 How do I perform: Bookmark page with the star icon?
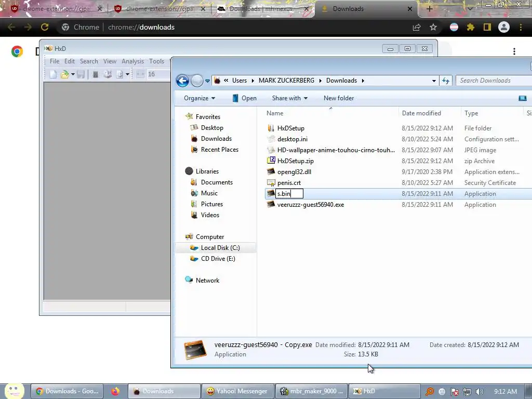[x=433, y=27]
